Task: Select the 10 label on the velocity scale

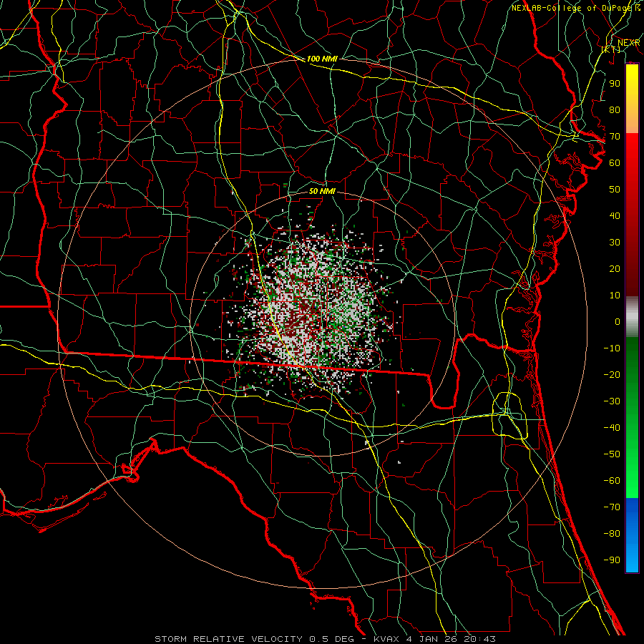Action: coord(615,296)
